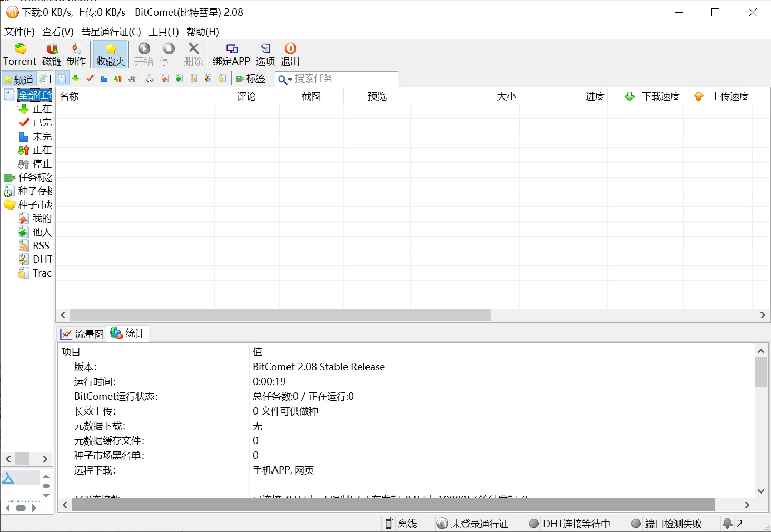Viewport: 771px width, 532px height.
Task: Click the 制作 make-torrent toolbar icon
Action: [x=76, y=54]
